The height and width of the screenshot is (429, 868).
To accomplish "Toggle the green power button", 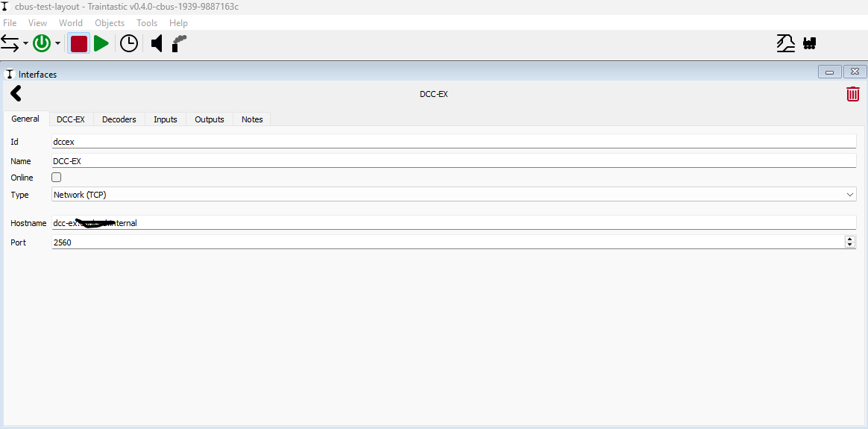I will [42, 44].
